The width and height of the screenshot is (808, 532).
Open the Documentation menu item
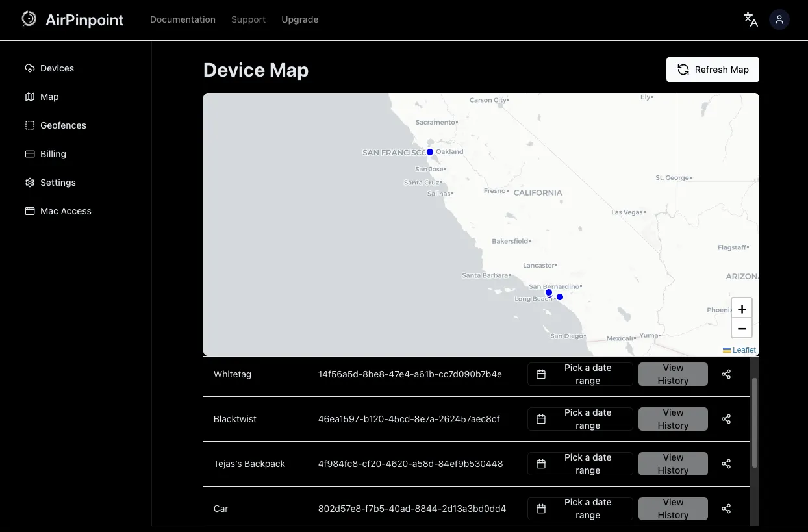[183, 19]
